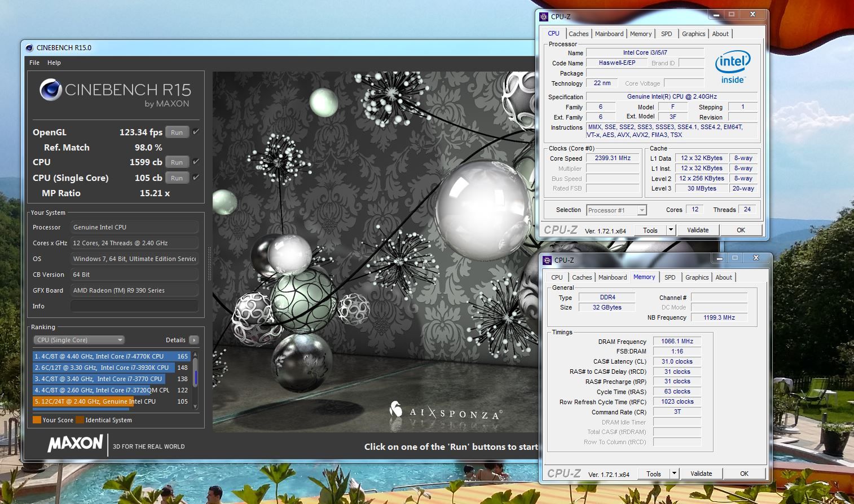This screenshot has width=854, height=504.
Task: Click the rendered benchmark scene image
Action: [x=375, y=252]
